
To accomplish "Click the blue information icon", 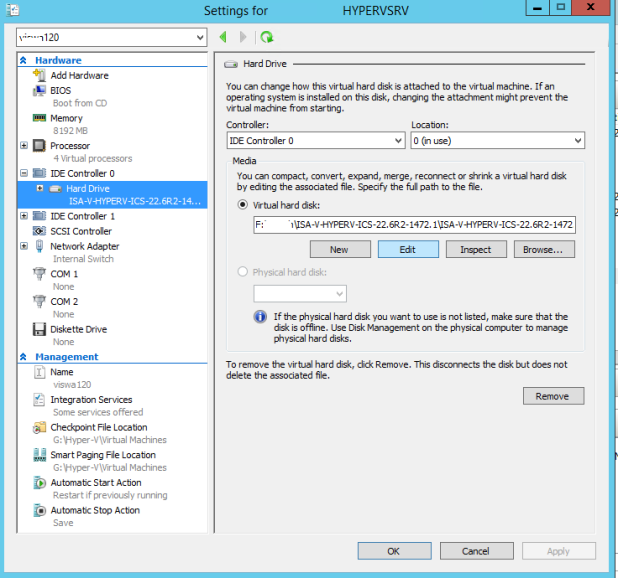I will (260, 316).
